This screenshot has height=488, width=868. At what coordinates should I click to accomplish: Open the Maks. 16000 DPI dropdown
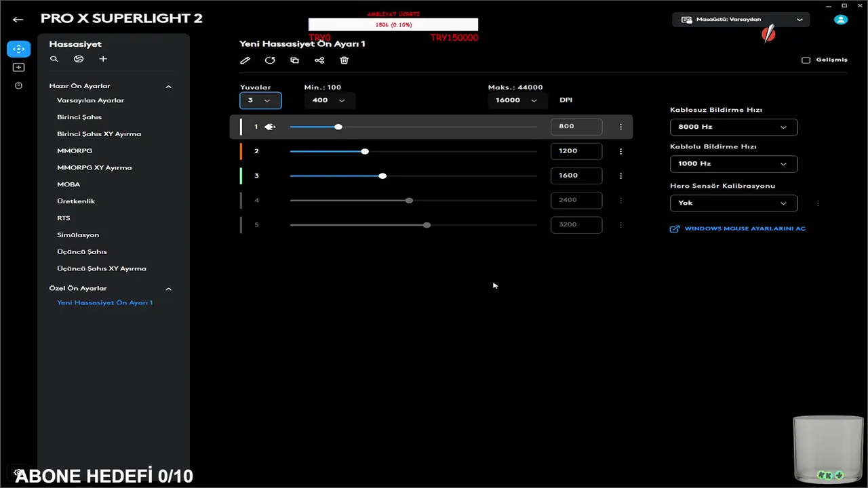(x=517, y=100)
